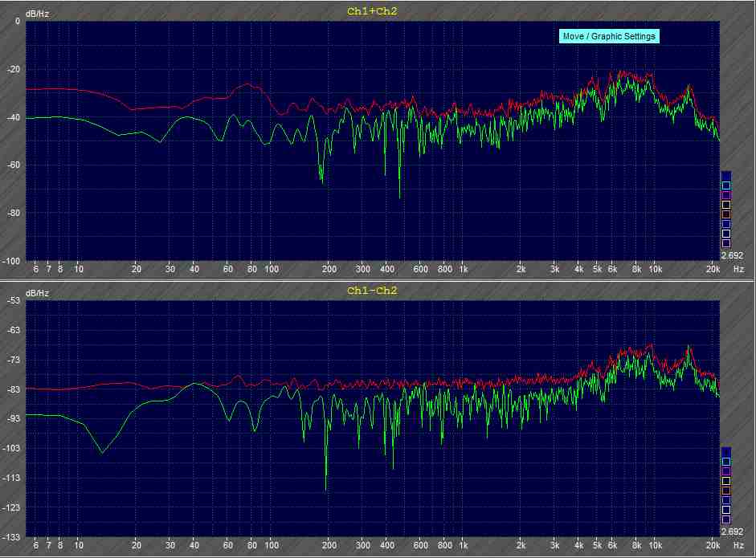This screenshot has width=756, height=558.
Task: Click the white trace box in the Ch1-Ch2 graph
Action: point(726,510)
